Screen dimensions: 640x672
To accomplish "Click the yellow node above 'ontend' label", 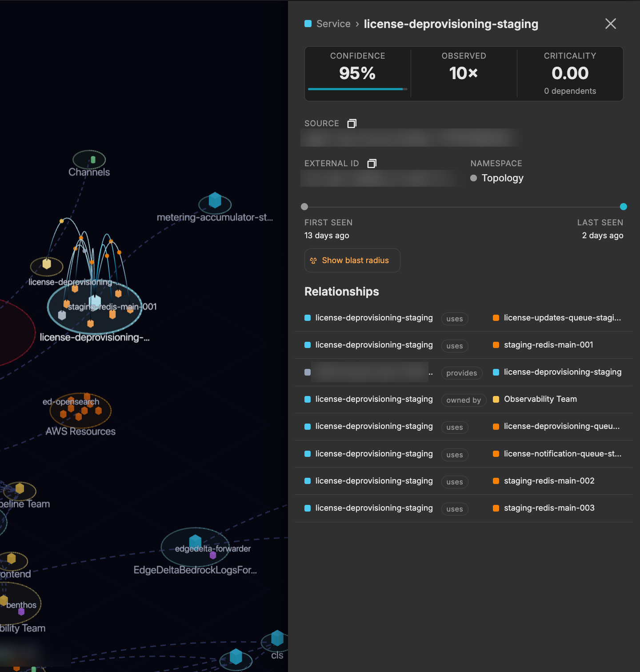I will click(x=12, y=558).
